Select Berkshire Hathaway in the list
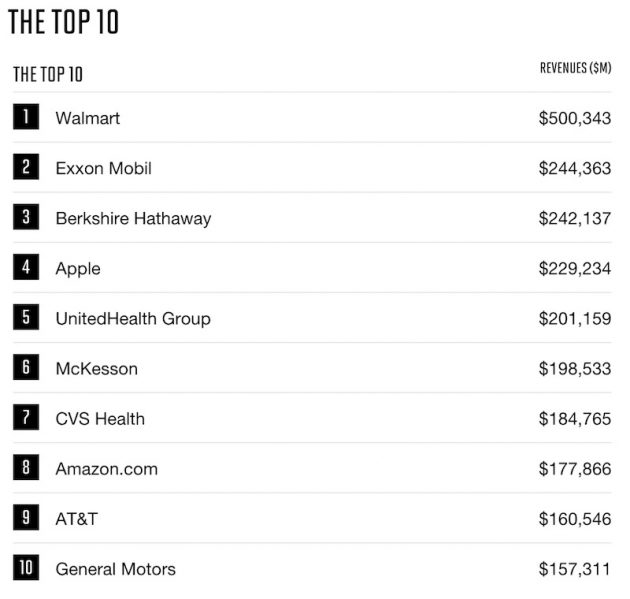The width and height of the screenshot is (630, 599). coord(133,218)
